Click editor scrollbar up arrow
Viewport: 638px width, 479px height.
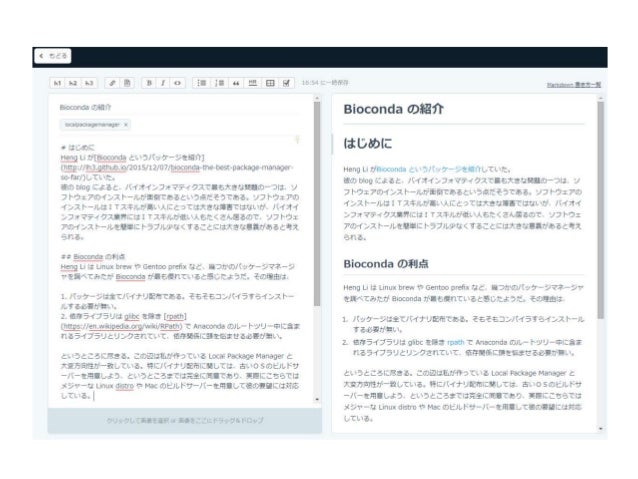[x=317, y=98]
